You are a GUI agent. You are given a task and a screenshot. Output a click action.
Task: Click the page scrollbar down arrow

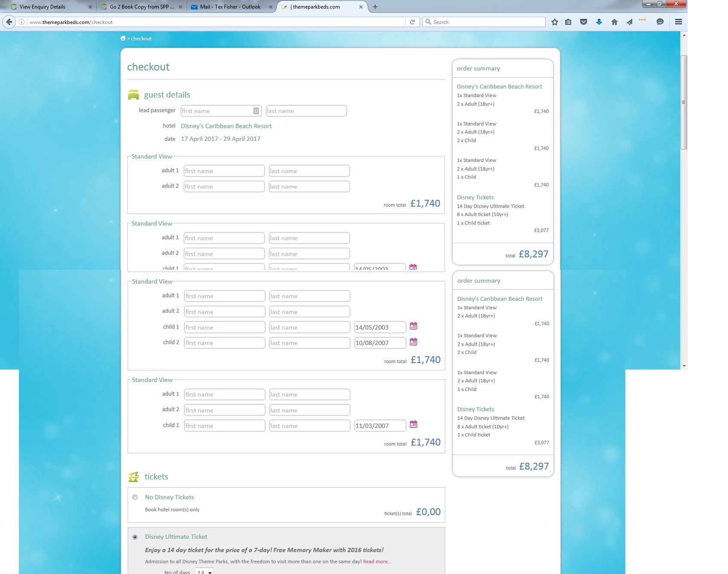point(684,366)
